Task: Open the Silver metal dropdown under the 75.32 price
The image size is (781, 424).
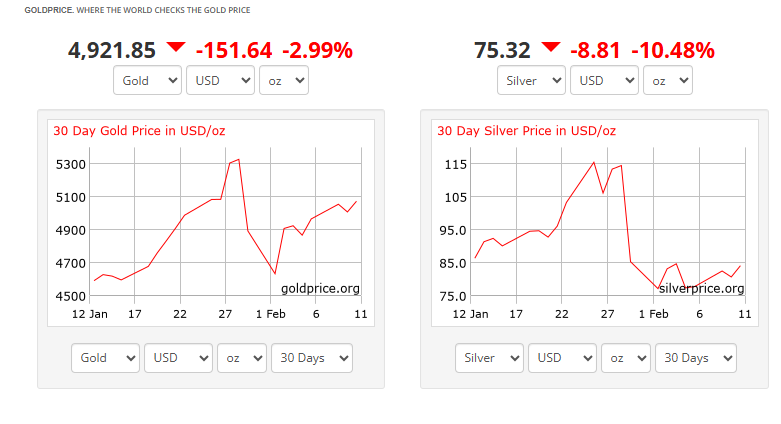Action: [x=531, y=80]
